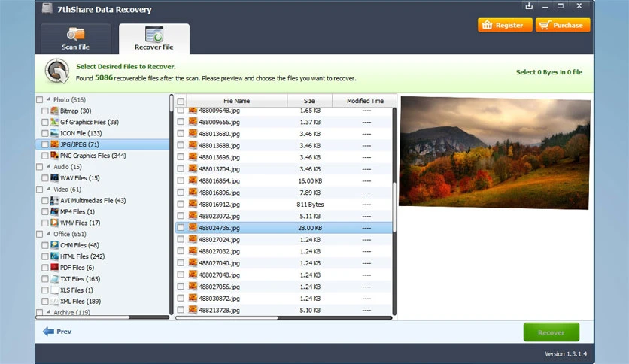
Task: Click the file list vertical scrollbar
Action: click(394, 211)
